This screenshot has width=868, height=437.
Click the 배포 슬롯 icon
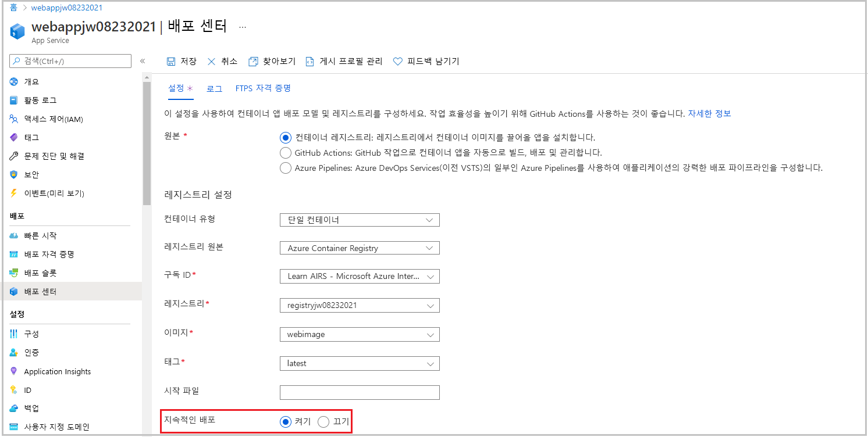coord(15,273)
